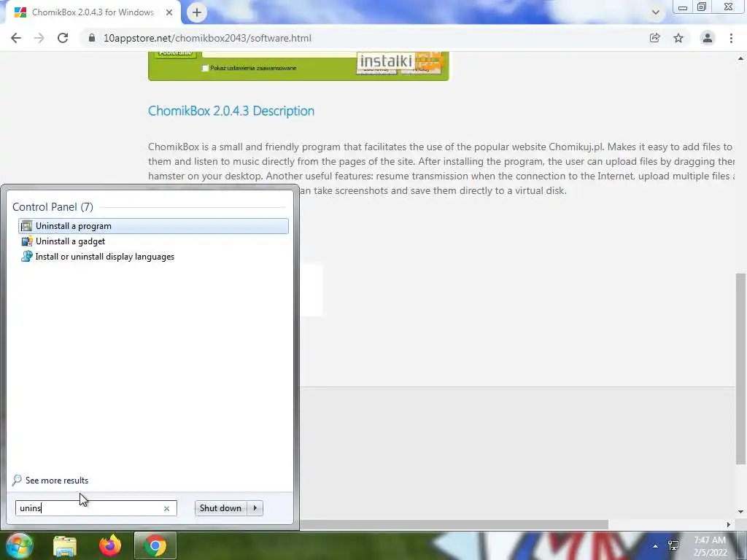Restore the Chrome window size

click(702, 7)
